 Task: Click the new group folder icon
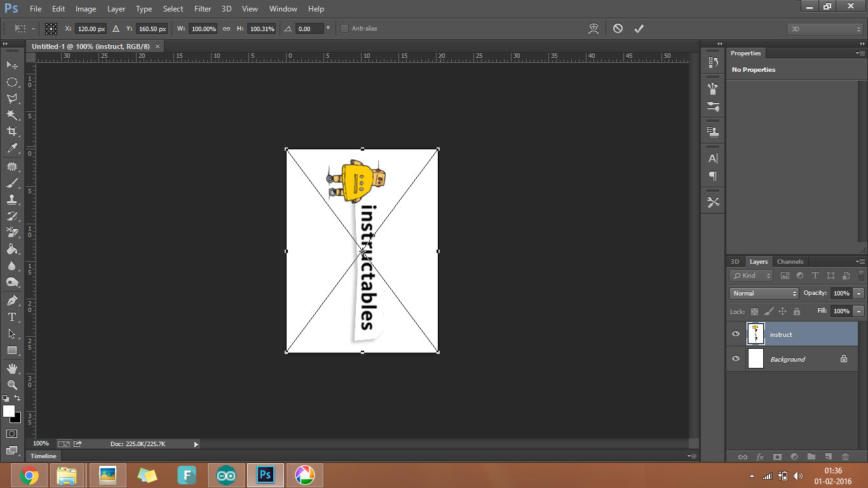click(811, 457)
